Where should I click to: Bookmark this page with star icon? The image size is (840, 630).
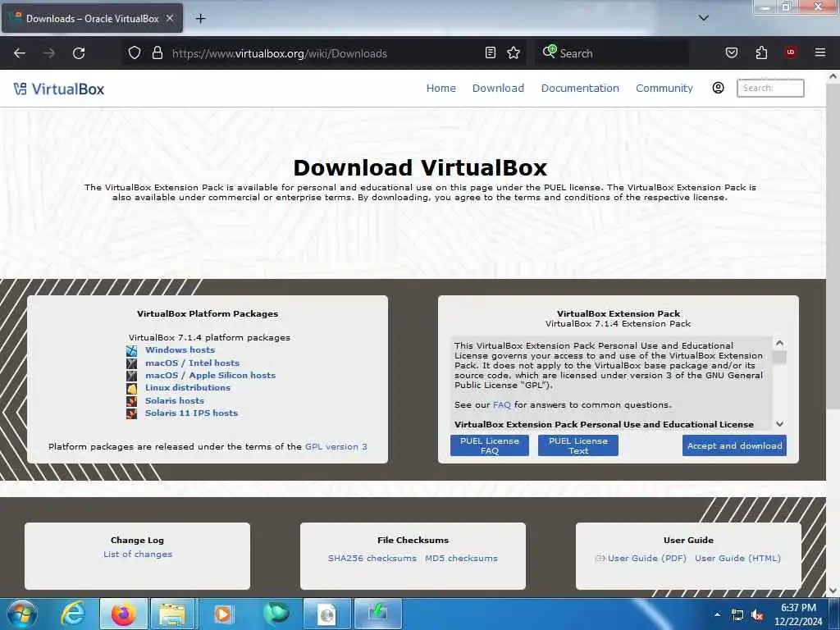pyautogui.click(x=514, y=52)
